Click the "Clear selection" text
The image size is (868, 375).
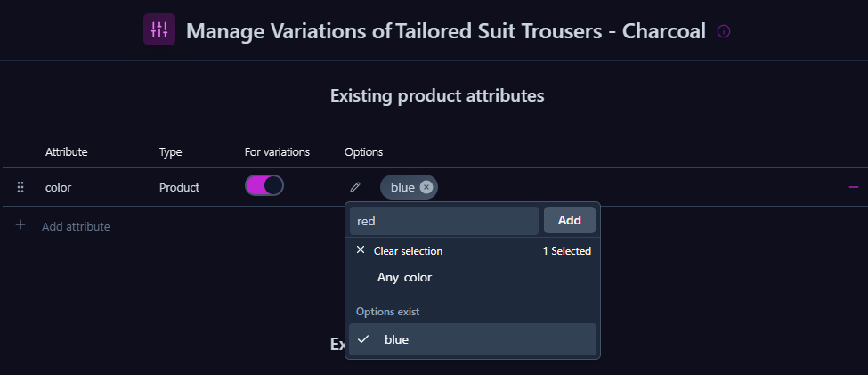tap(408, 251)
